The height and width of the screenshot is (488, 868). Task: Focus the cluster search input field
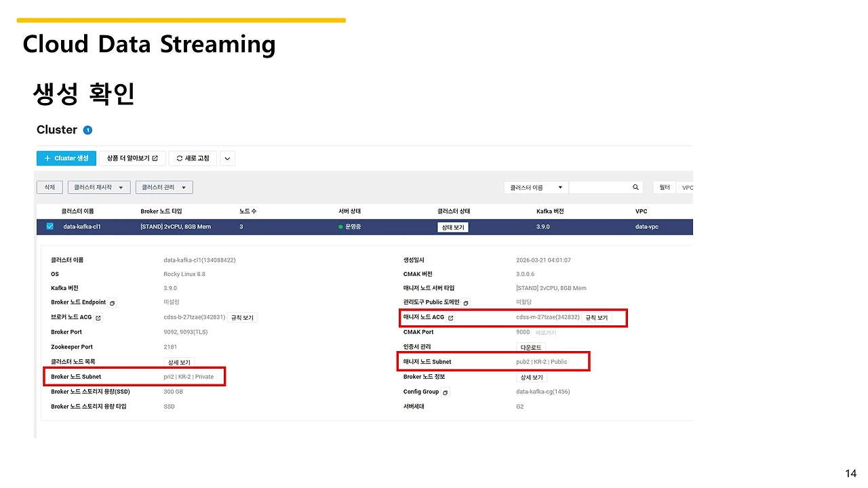[x=600, y=187]
